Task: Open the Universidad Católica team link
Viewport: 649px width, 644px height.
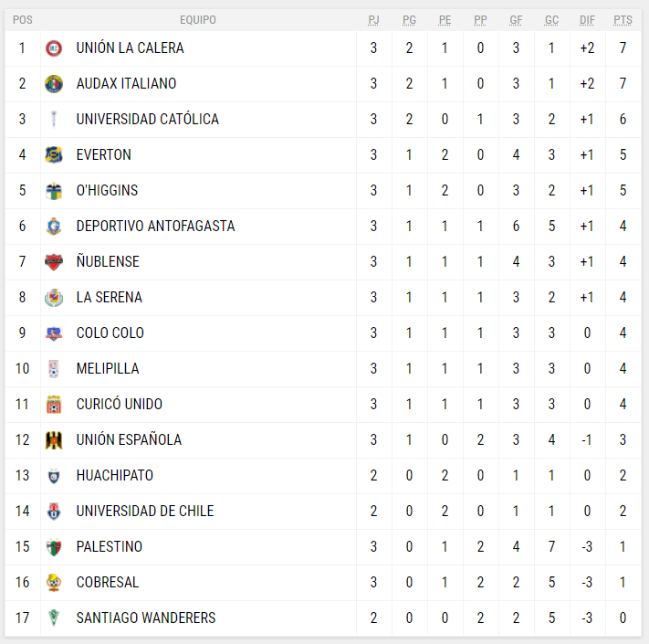Action: coord(147,119)
